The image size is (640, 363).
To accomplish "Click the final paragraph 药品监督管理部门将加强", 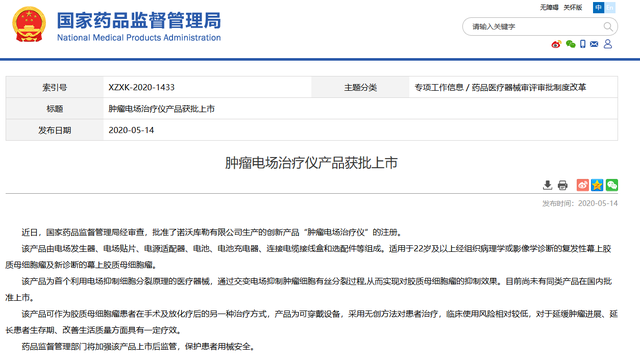I will point(139,347).
